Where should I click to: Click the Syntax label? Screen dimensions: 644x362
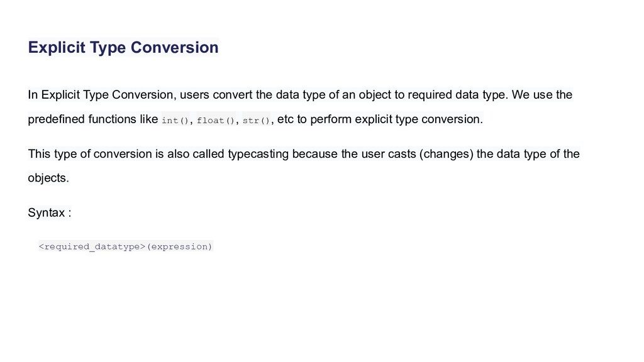(x=49, y=212)
